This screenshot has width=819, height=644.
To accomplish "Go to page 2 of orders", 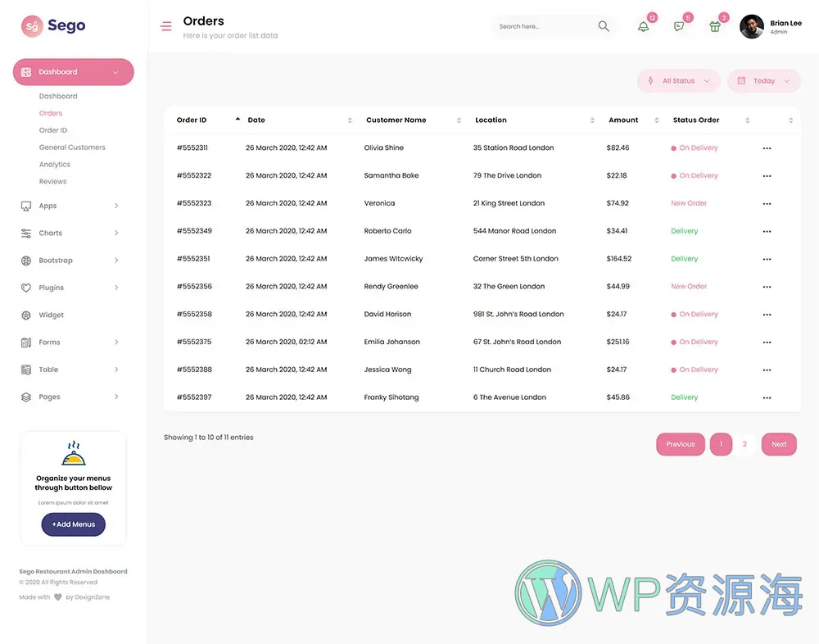I will 744,444.
